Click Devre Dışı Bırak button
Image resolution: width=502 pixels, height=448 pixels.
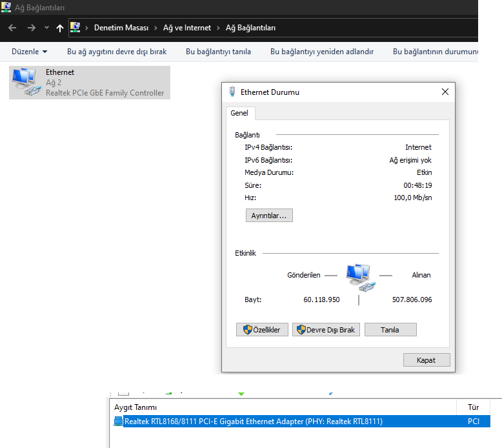[326, 329]
